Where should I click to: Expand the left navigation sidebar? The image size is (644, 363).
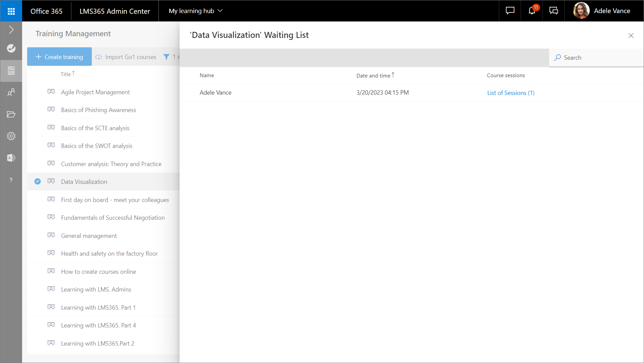point(11,30)
